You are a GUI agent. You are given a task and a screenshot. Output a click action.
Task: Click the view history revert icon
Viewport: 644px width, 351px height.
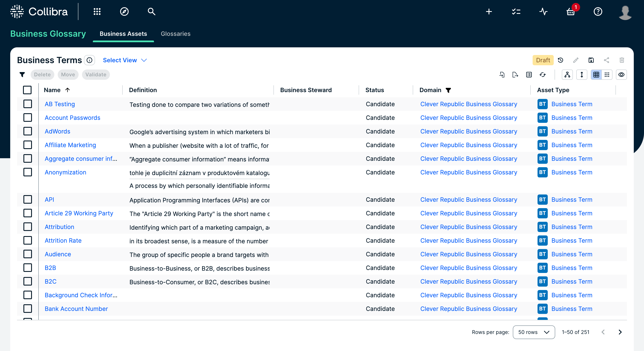click(561, 60)
